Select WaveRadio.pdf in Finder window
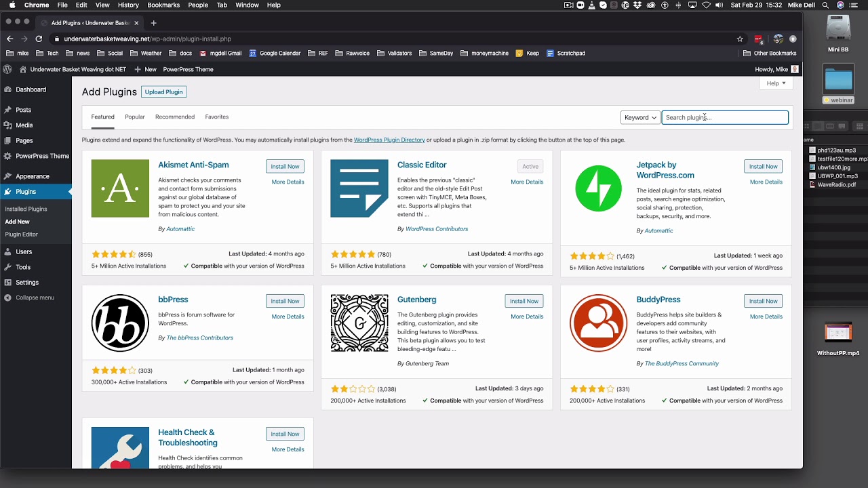Image resolution: width=868 pixels, height=488 pixels. pos(832,184)
